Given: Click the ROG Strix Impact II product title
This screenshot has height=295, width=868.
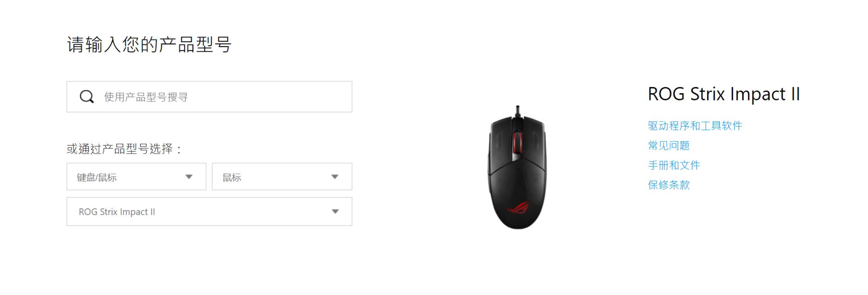Looking at the screenshot, I should pos(724,94).
